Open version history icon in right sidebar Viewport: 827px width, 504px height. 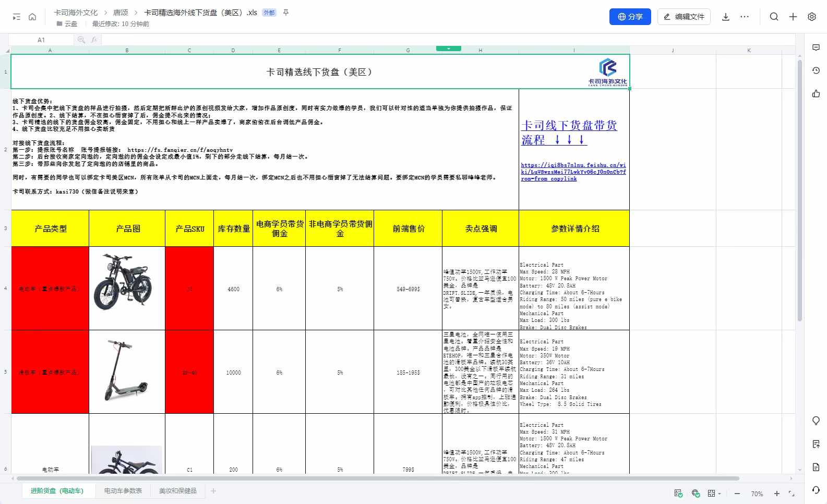[x=816, y=70]
